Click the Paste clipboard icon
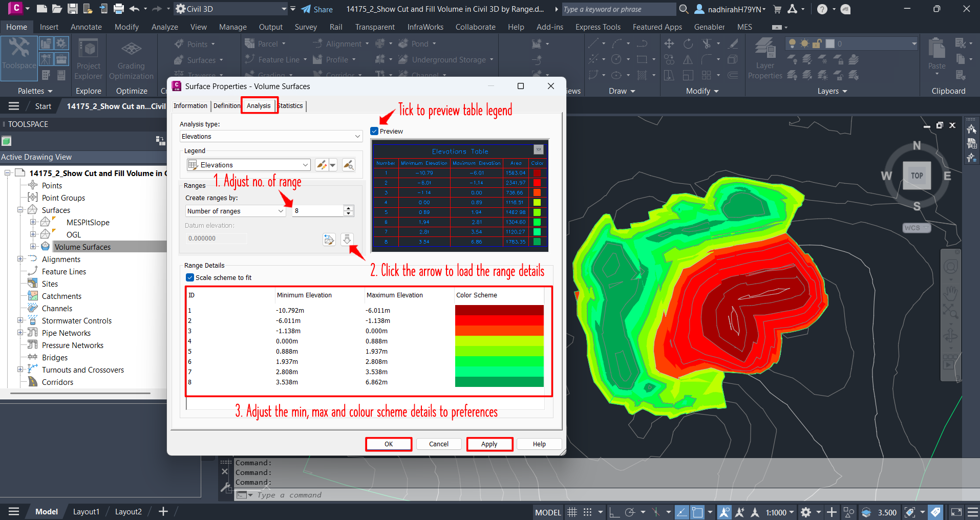 click(936, 54)
